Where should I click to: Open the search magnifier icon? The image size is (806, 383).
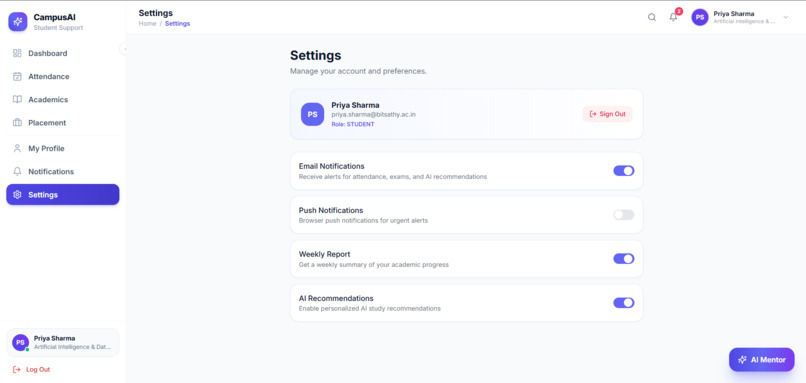652,17
